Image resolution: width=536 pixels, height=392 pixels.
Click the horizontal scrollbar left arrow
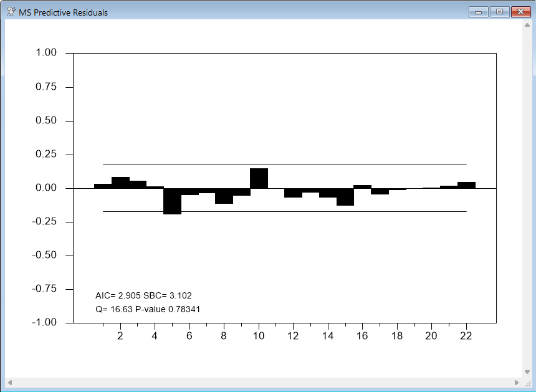click(9, 382)
